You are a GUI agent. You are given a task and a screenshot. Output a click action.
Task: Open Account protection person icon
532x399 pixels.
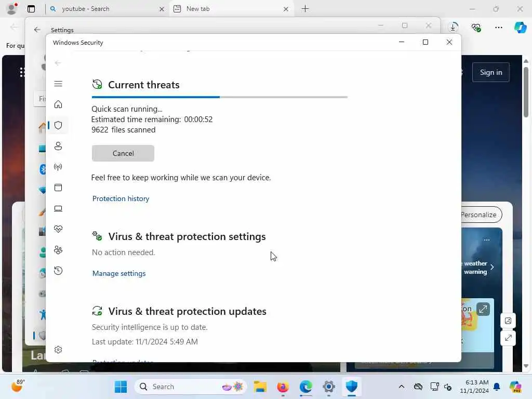[58, 146]
